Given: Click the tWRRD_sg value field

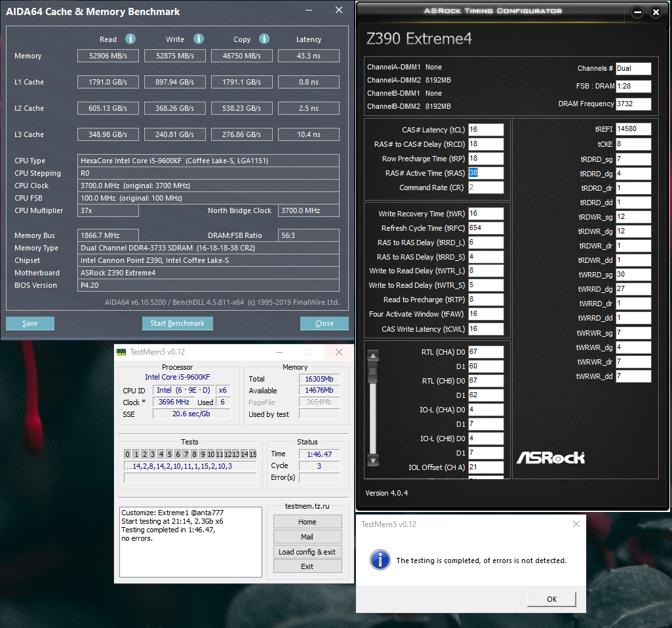Looking at the screenshot, I should click(x=633, y=275).
